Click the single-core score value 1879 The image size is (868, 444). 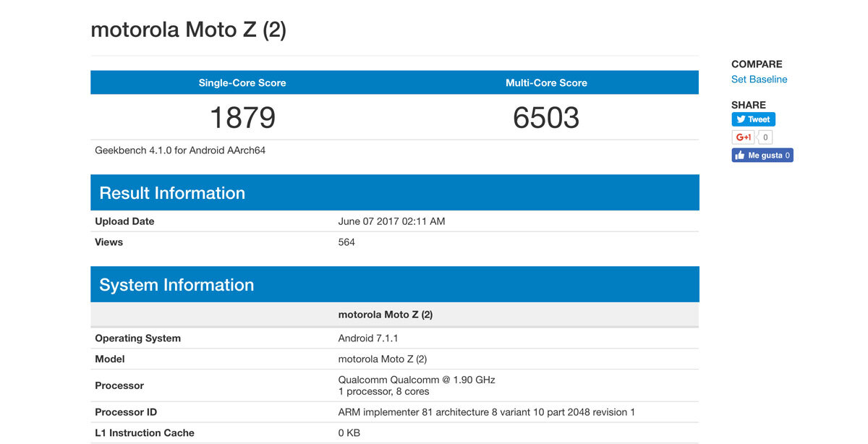(x=242, y=118)
